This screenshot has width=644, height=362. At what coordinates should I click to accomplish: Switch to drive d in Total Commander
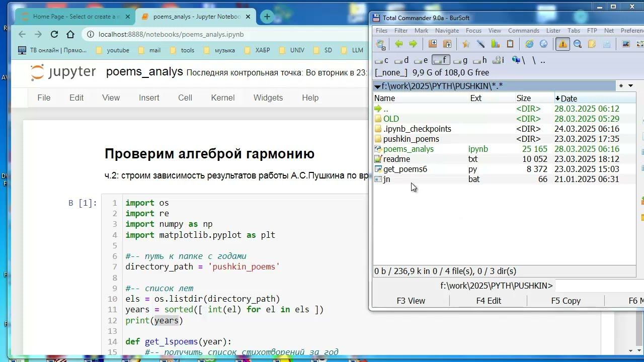pyautogui.click(x=402, y=60)
